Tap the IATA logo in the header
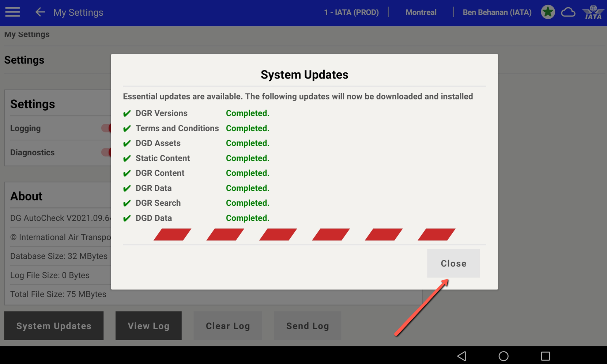Viewport: 607px width, 364px height. coord(593,12)
